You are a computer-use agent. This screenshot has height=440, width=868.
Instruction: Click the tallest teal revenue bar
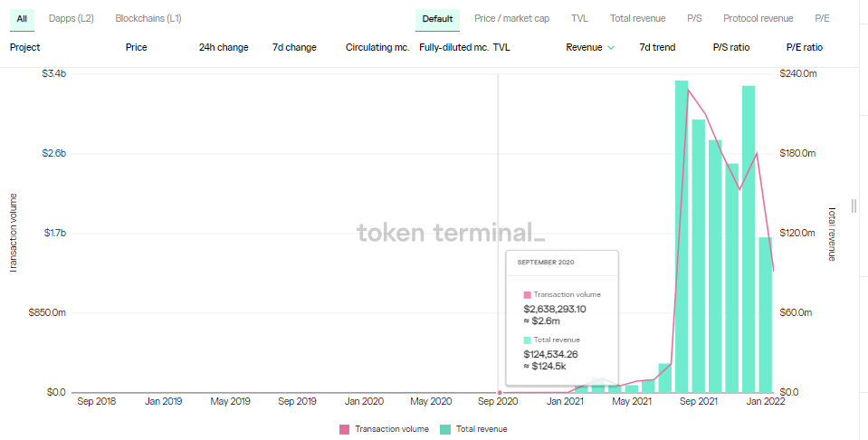point(682,235)
